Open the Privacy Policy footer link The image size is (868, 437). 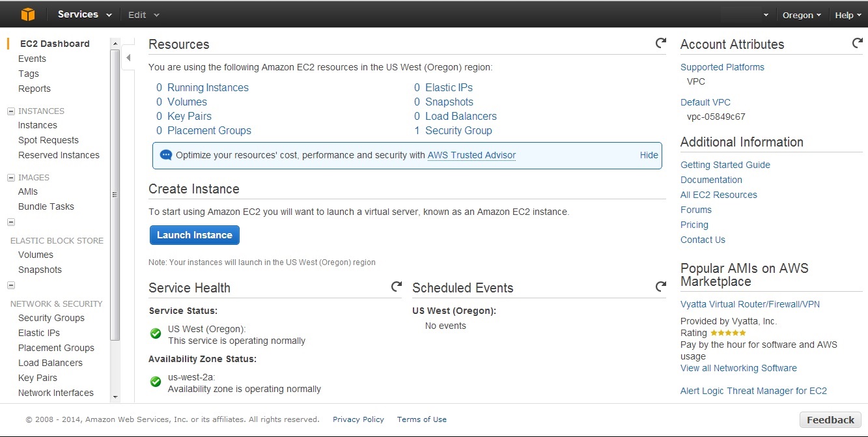[x=358, y=419]
